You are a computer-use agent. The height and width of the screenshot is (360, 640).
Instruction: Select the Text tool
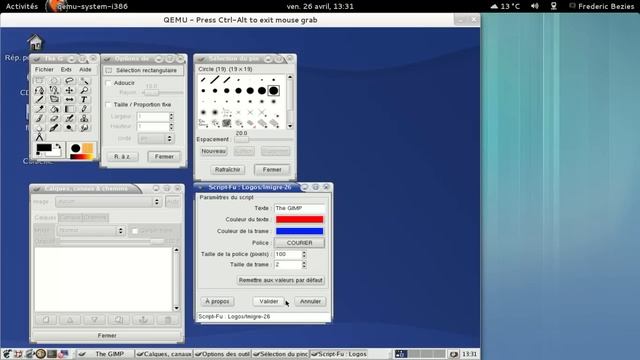(84, 100)
